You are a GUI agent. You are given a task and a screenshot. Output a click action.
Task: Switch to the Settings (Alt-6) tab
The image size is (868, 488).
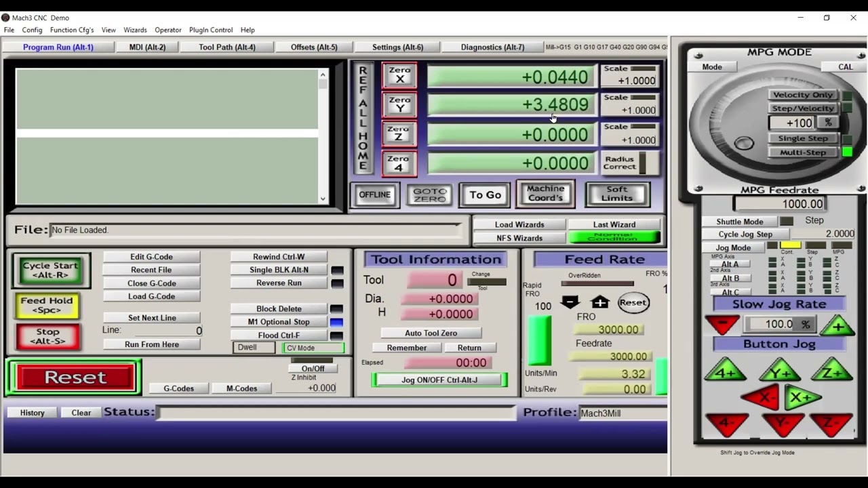[x=397, y=47]
